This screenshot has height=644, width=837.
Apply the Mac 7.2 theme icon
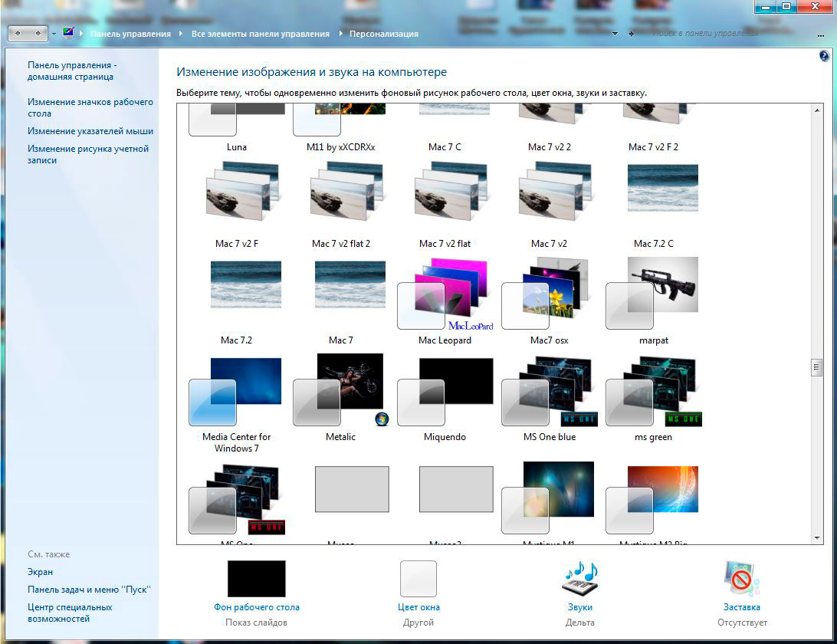point(246,284)
